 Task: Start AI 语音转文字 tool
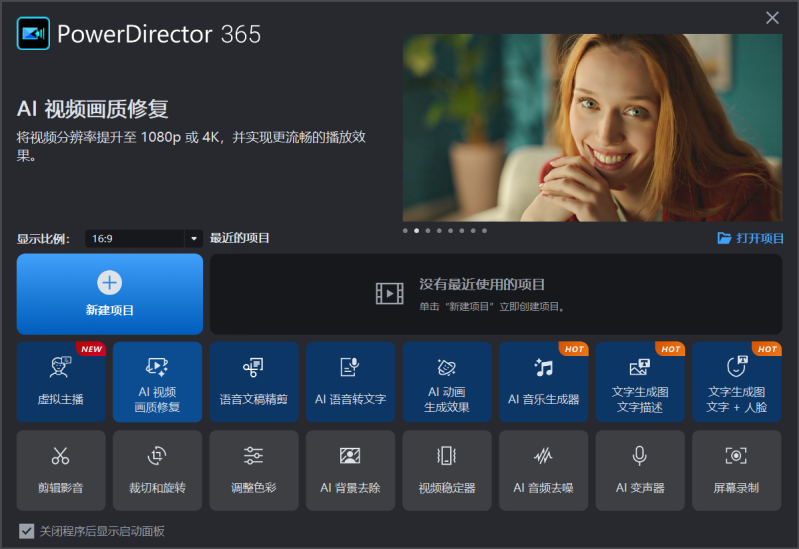pos(351,382)
